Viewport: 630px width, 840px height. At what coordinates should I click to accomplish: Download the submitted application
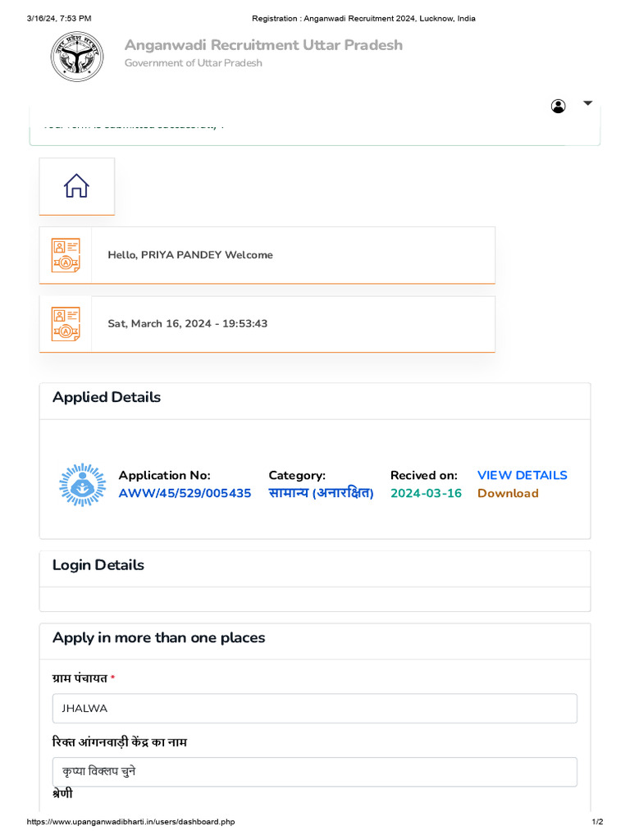tap(508, 493)
